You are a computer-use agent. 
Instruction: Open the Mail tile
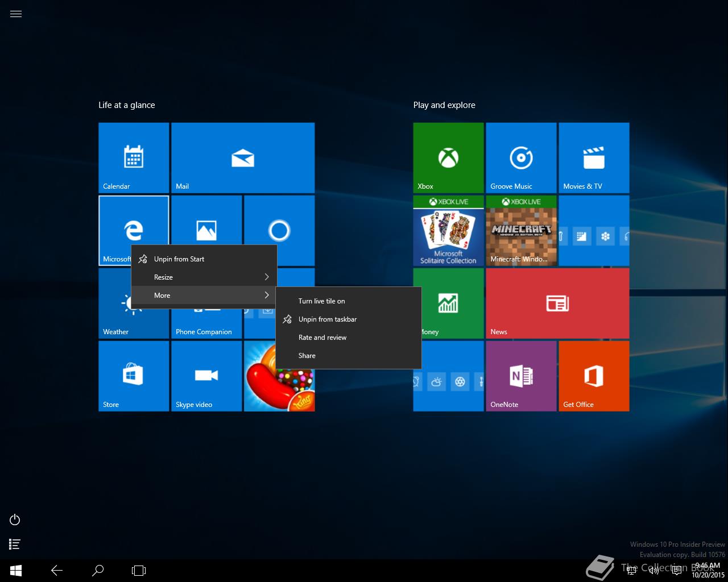click(243, 158)
